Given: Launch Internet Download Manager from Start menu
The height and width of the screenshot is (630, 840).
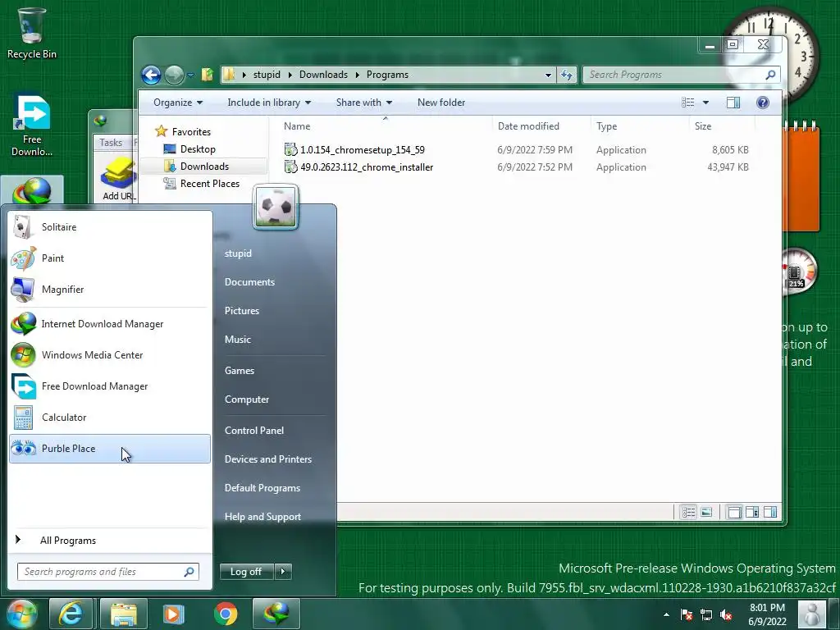Looking at the screenshot, I should coord(109,324).
